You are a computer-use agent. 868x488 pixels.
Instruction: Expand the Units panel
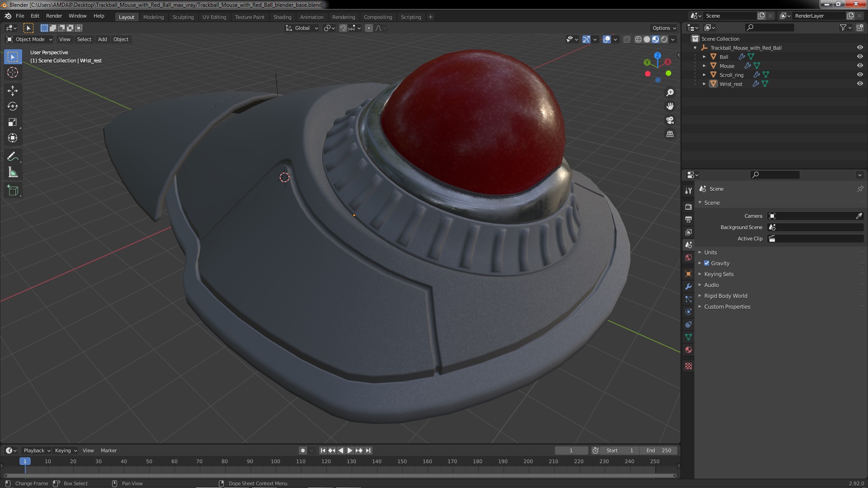pos(710,253)
